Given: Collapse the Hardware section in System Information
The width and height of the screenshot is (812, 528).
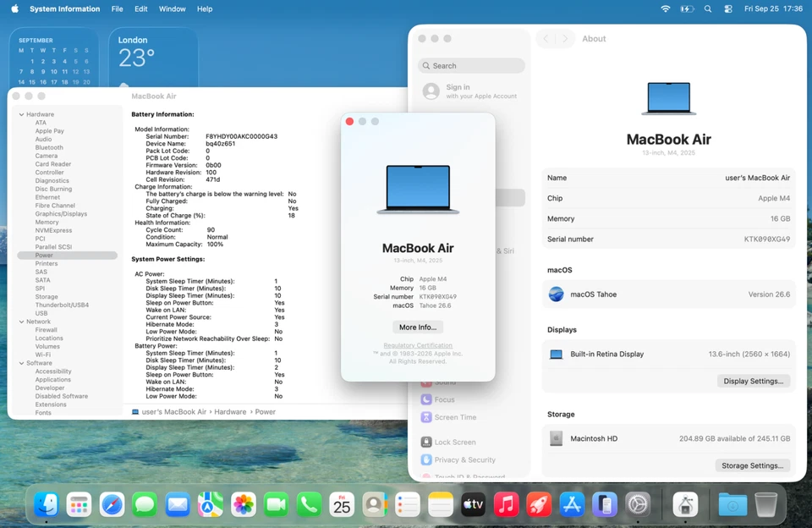Looking at the screenshot, I should tap(21, 114).
